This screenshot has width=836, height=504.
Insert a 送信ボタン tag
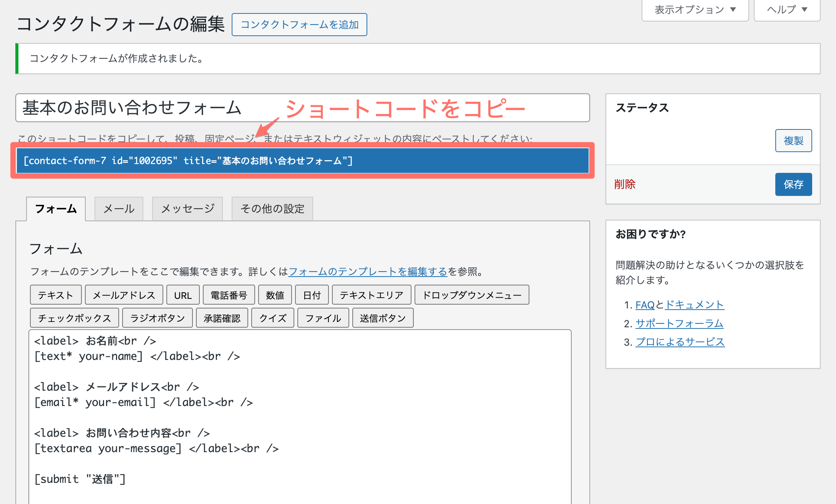[383, 318]
